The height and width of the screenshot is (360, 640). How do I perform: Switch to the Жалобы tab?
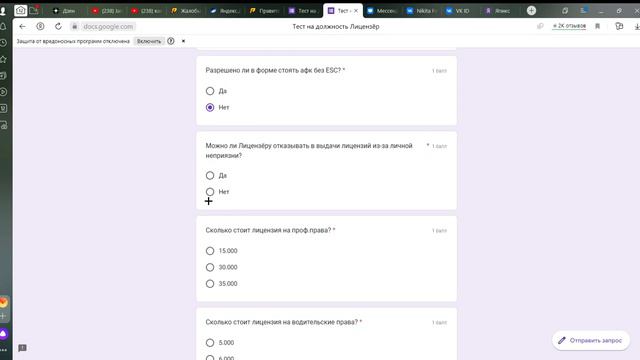click(x=186, y=11)
